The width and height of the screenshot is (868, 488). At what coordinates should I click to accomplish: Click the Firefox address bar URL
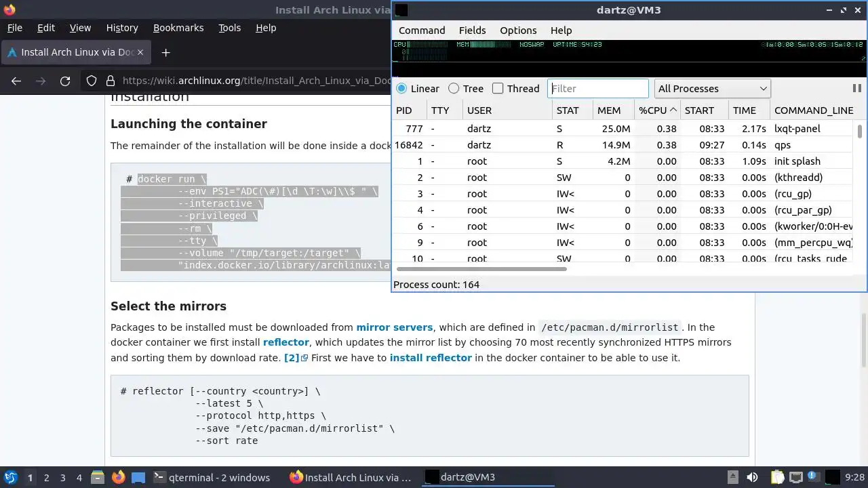click(256, 81)
